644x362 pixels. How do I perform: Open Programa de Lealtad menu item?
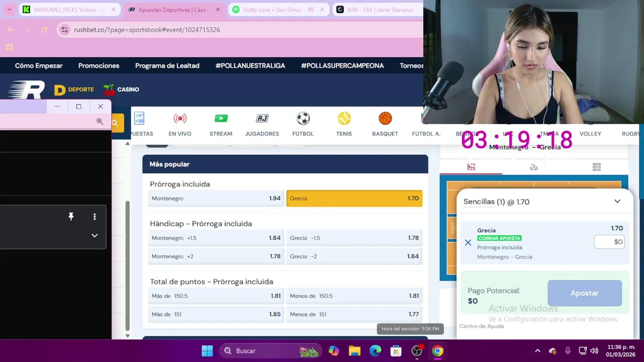click(x=167, y=66)
